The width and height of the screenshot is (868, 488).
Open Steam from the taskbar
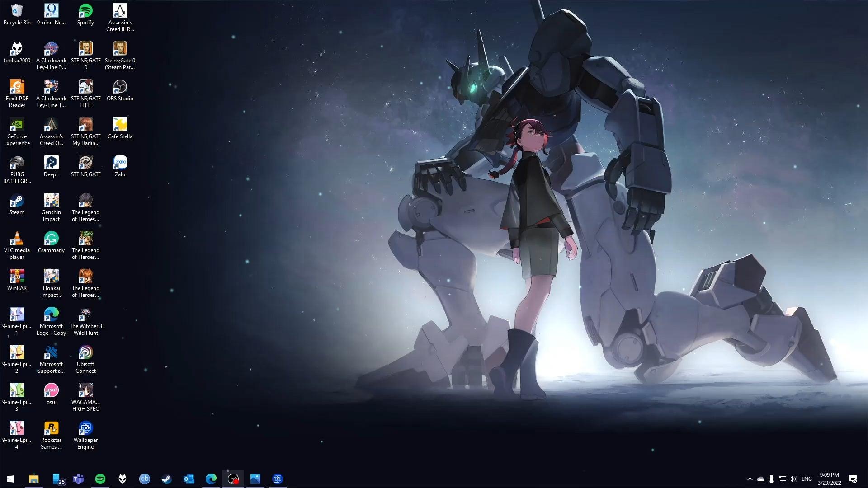(x=167, y=479)
